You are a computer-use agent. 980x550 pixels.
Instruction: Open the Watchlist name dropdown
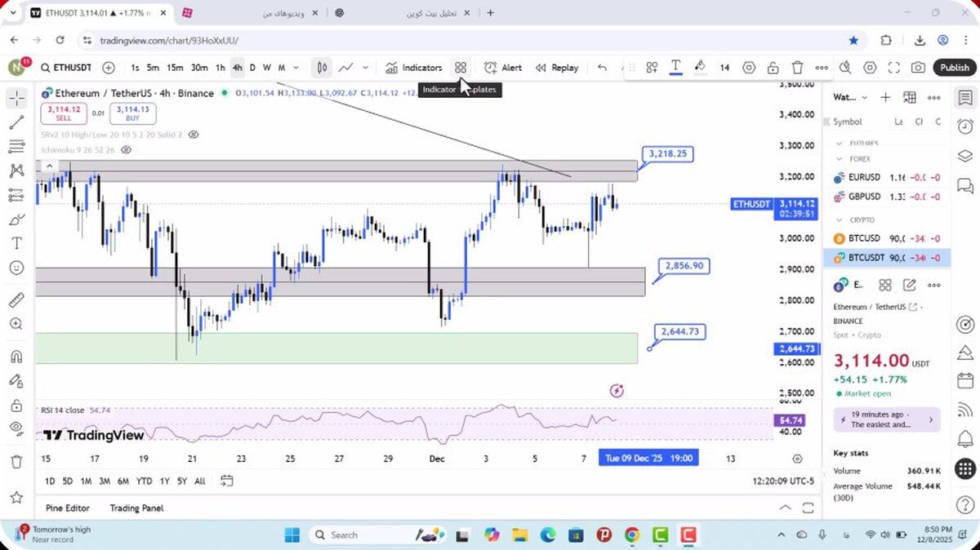tap(850, 97)
